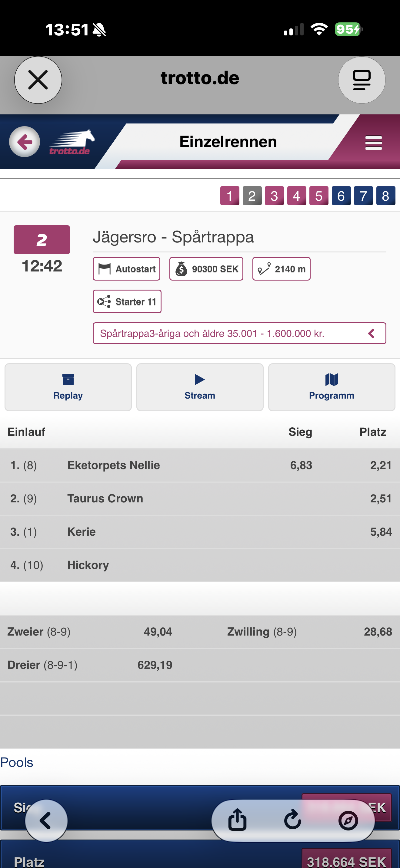Viewport: 400px width, 868px height.
Task: Collapse the Spårtrappa race description chevron
Action: pos(371,333)
